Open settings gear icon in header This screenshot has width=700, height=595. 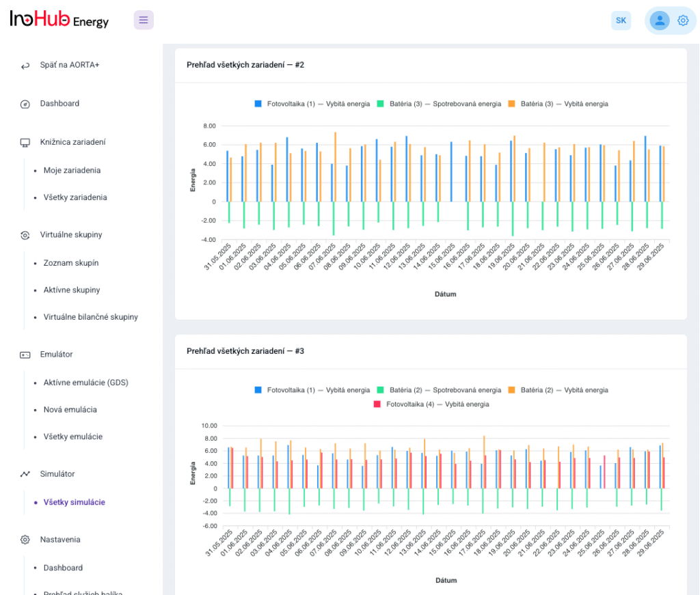[x=683, y=20]
